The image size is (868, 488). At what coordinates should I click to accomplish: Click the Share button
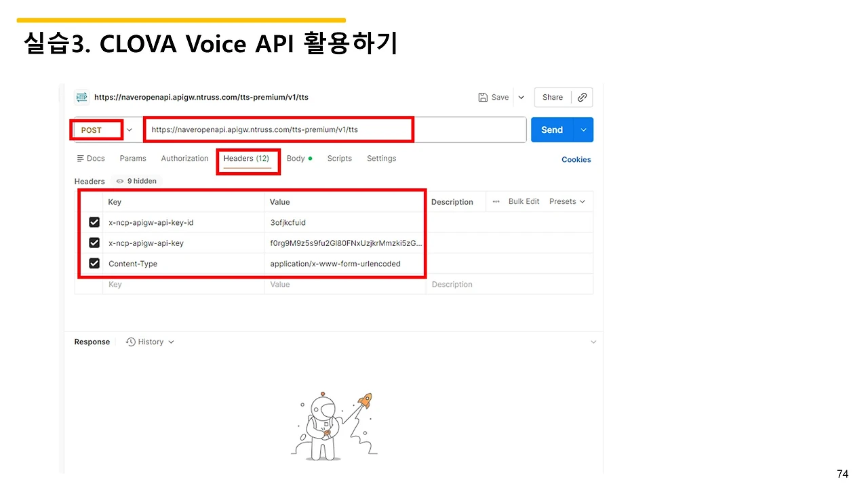(x=553, y=98)
